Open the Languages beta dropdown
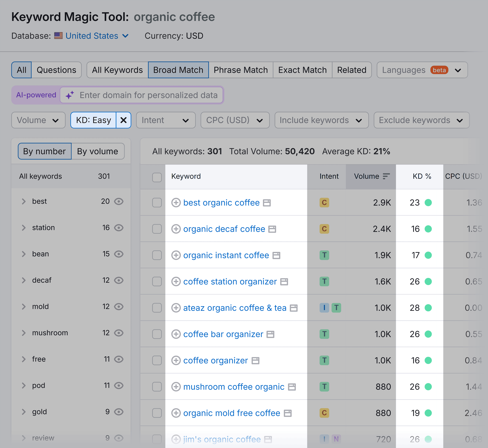 422,70
